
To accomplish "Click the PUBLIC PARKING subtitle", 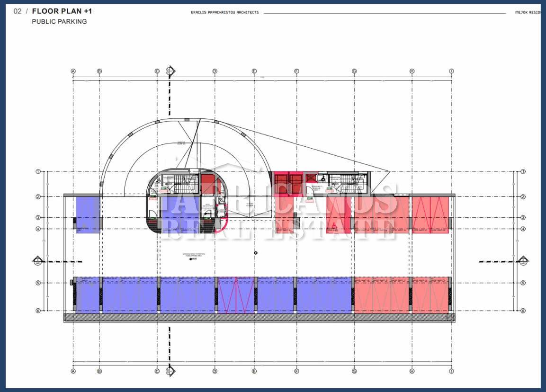I will pos(59,21).
